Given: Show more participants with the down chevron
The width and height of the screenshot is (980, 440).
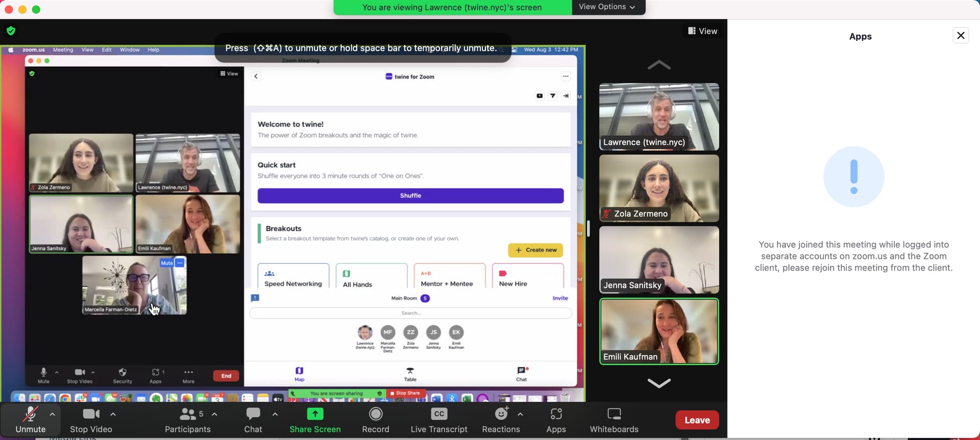Looking at the screenshot, I should click(x=659, y=383).
